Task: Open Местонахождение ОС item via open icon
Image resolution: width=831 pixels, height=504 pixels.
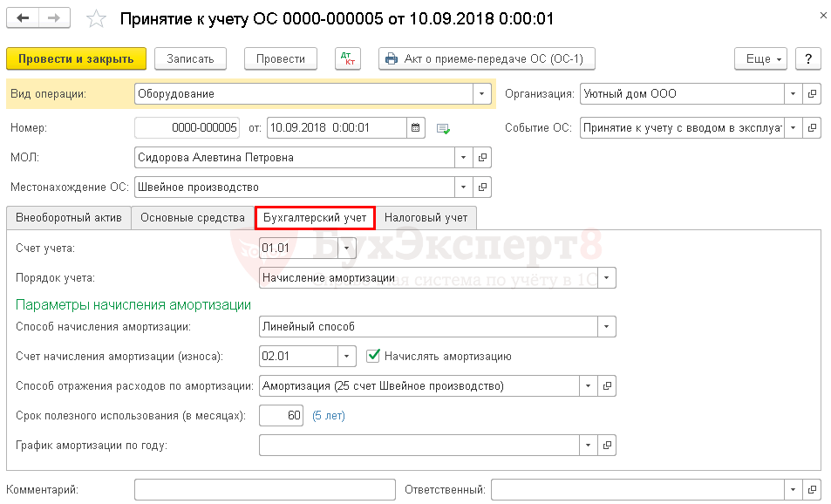Action: (x=482, y=187)
